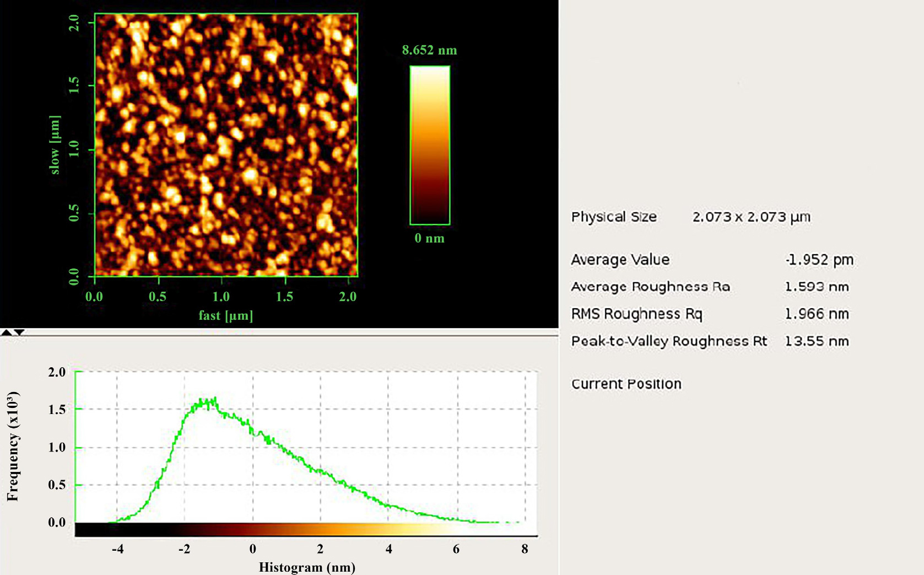Click the 0 nm minimum height label
The height and width of the screenshot is (575, 924).
pyautogui.click(x=429, y=238)
